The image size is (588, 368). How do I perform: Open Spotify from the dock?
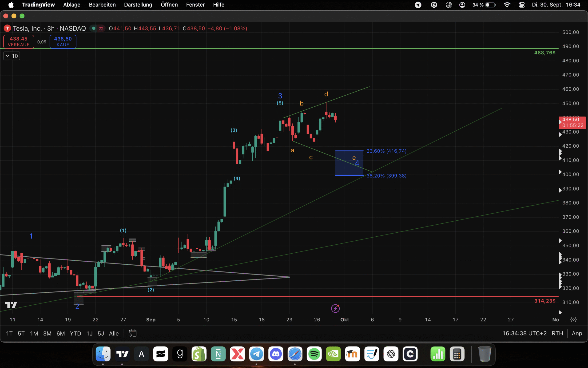(314, 354)
